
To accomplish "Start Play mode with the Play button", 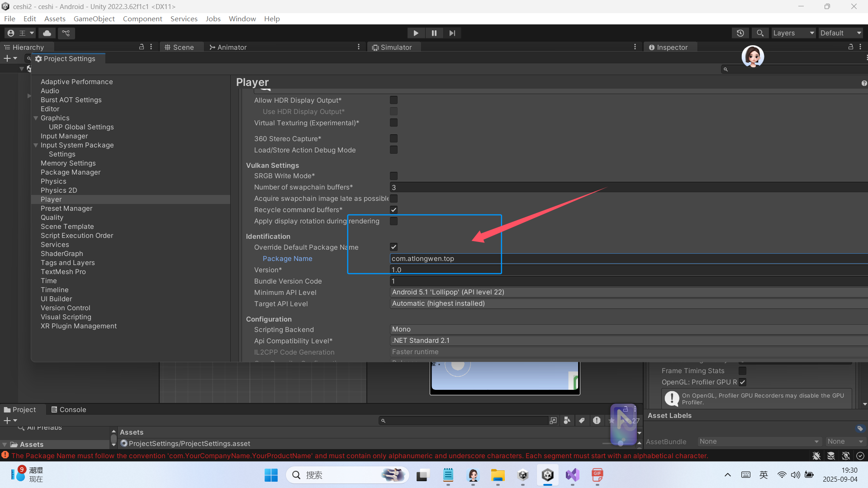I will (416, 33).
